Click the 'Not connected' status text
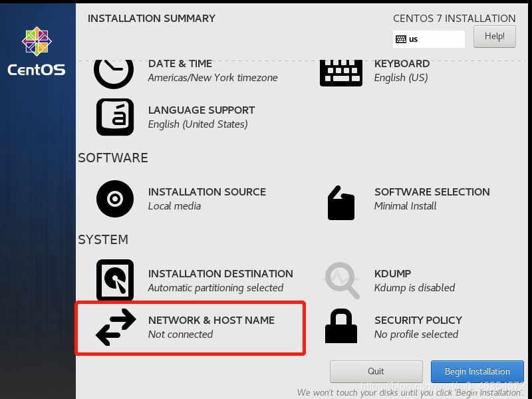532x399 pixels. [180, 334]
